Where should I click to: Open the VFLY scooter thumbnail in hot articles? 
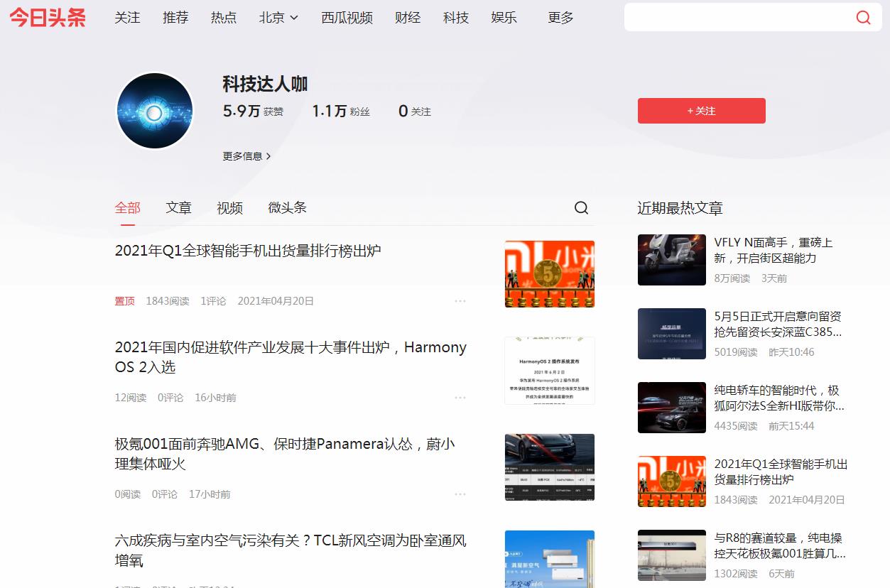pos(672,260)
